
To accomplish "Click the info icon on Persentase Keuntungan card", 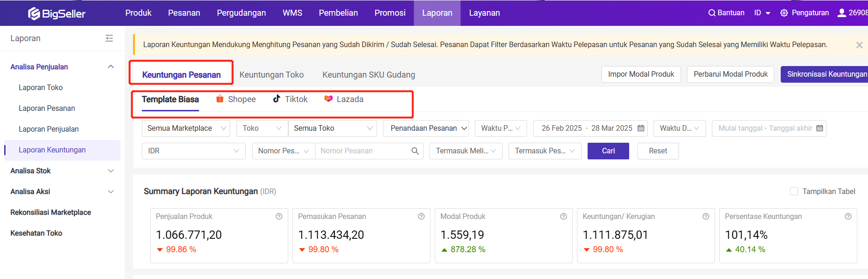I will [x=848, y=217].
